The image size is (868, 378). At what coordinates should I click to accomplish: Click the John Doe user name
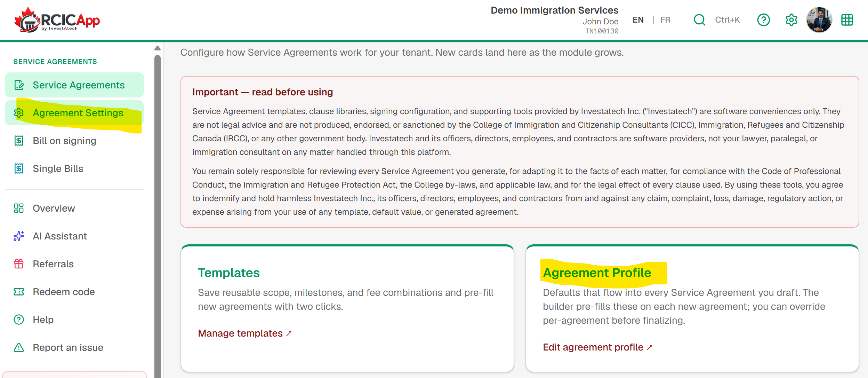point(601,22)
